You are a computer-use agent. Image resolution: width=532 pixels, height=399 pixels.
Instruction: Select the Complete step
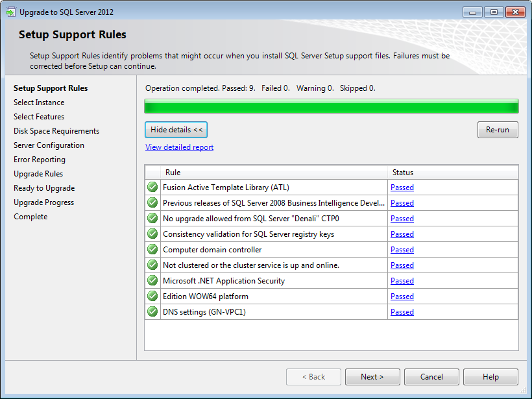[x=30, y=217]
